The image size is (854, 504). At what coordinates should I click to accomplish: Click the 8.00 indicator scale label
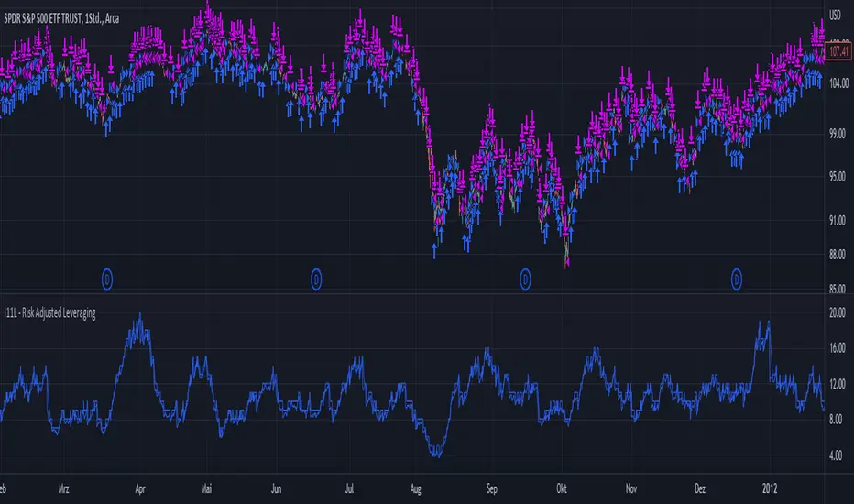click(836, 419)
